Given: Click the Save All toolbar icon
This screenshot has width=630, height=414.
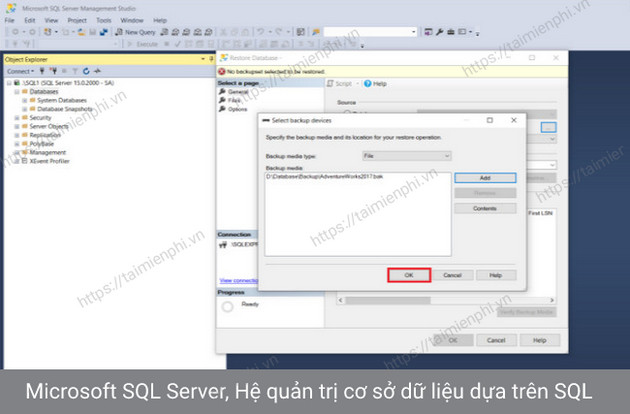Looking at the screenshot, I should 104,32.
